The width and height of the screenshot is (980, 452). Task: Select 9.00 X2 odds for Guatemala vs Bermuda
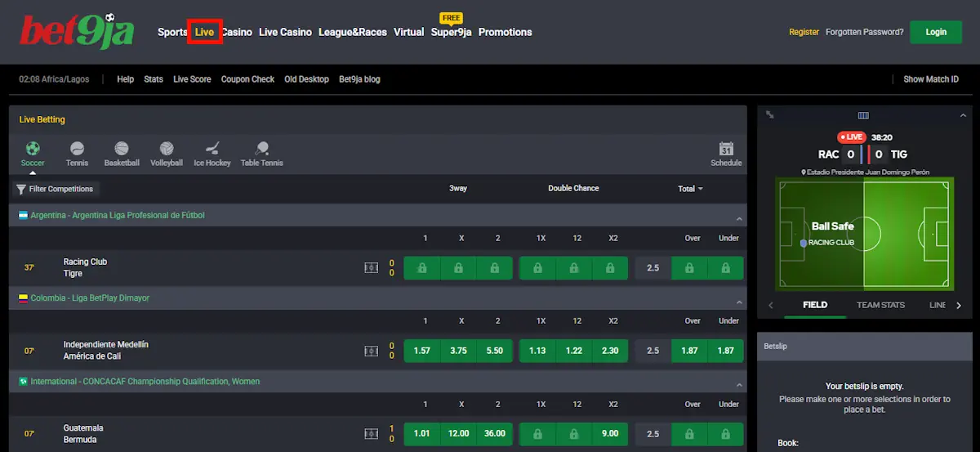point(610,434)
